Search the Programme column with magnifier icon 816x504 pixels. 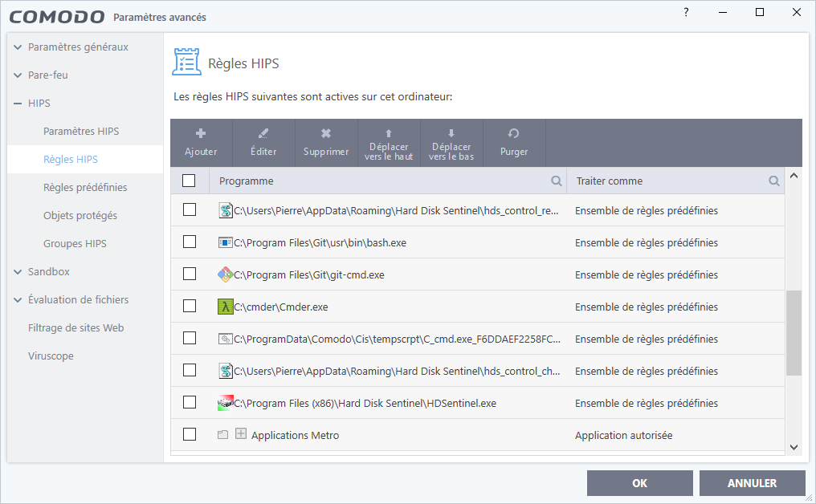click(557, 181)
